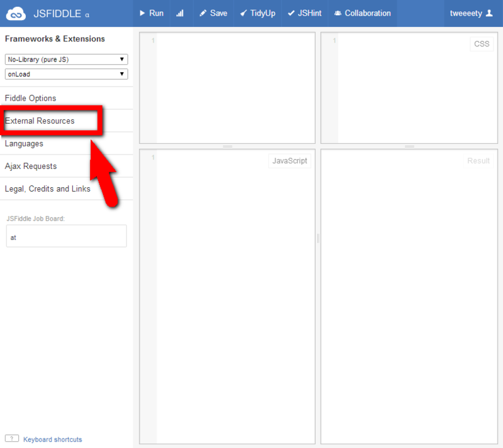Click the keyboard shortcuts question mark icon
Viewport: 503px width, 448px height.
point(12,439)
